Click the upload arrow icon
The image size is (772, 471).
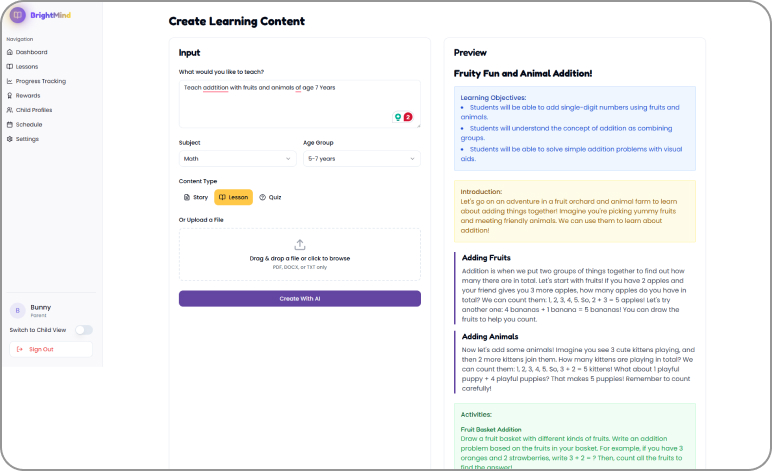point(300,245)
